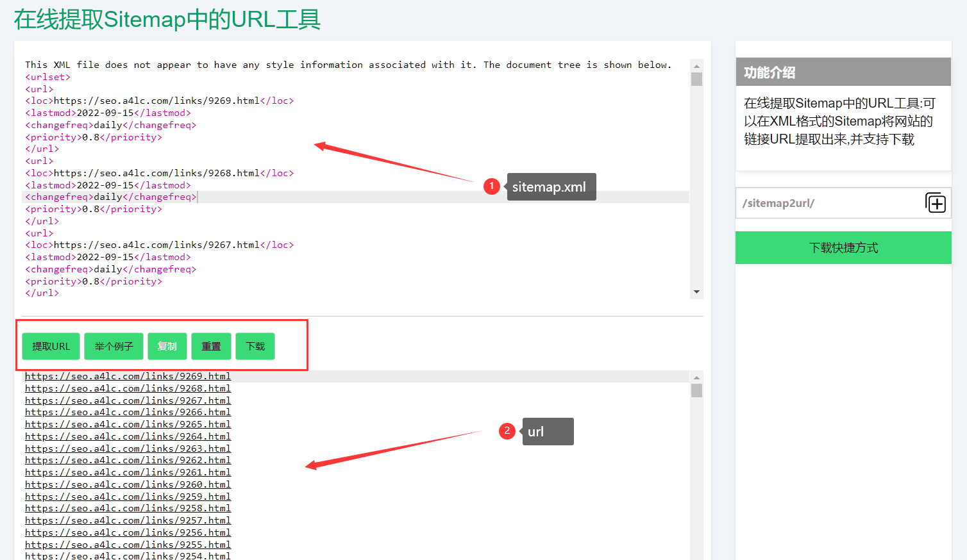Click the 复制 copy button
The width and height of the screenshot is (967, 560).
pos(167,345)
